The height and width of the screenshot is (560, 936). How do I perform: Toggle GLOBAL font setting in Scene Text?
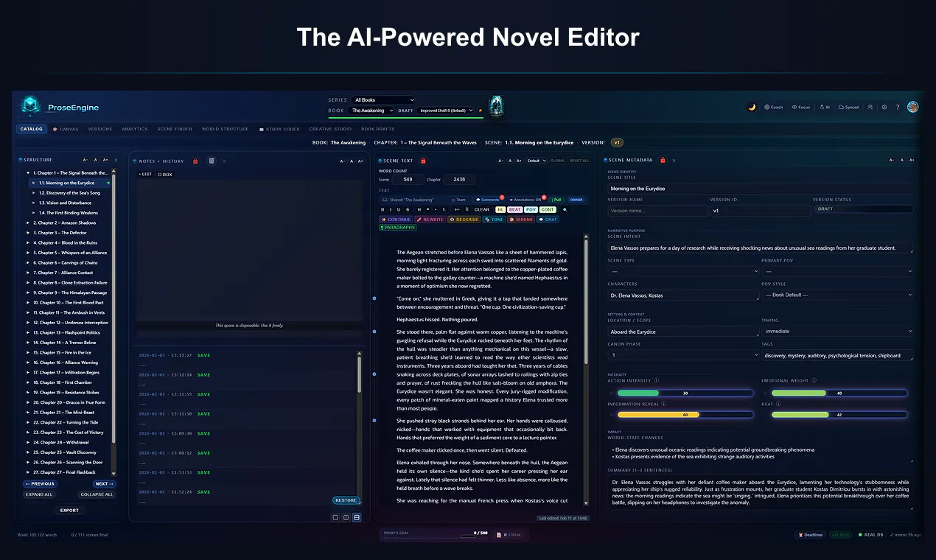(x=558, y=161)
